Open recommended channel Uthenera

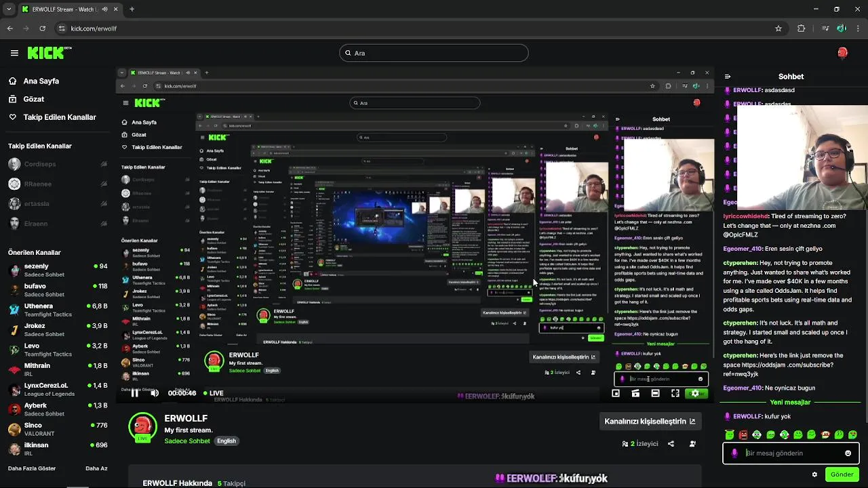57,310
